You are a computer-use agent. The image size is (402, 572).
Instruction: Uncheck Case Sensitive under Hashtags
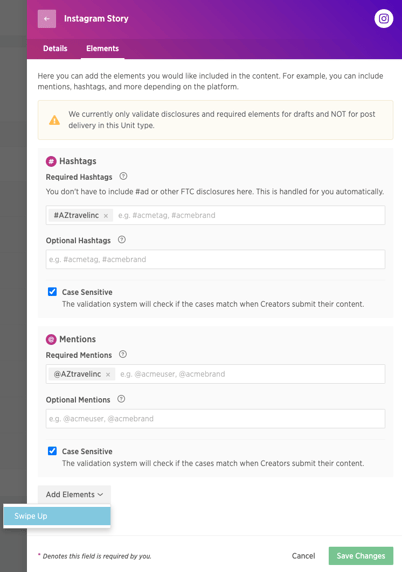point(52,291)
